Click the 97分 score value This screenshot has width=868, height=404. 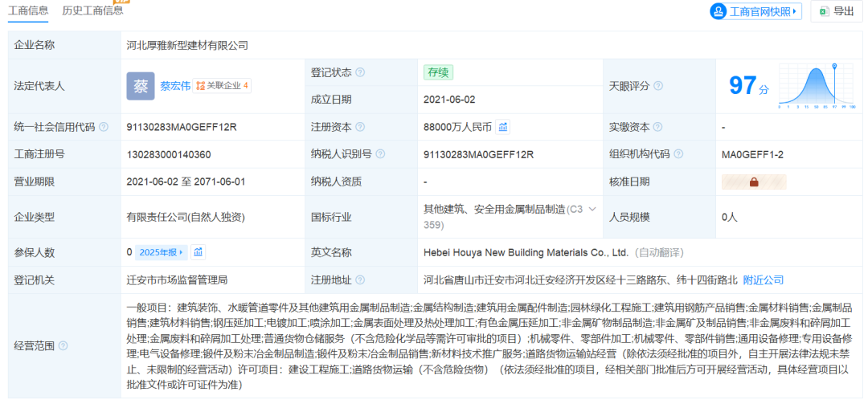point(748,86)
